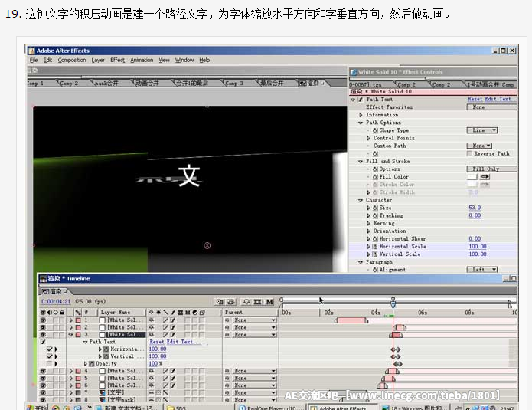Image resolution: width=532 pixels, height=410 pixels.
Task: Click the first icon left of M button
Action: (258, 302)
